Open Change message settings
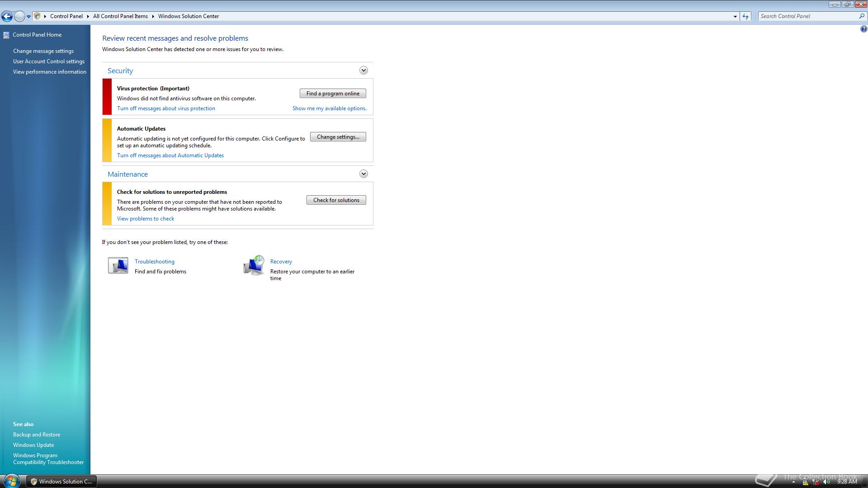The width and height of the screenshot is (868, 488). click(43, 51)
